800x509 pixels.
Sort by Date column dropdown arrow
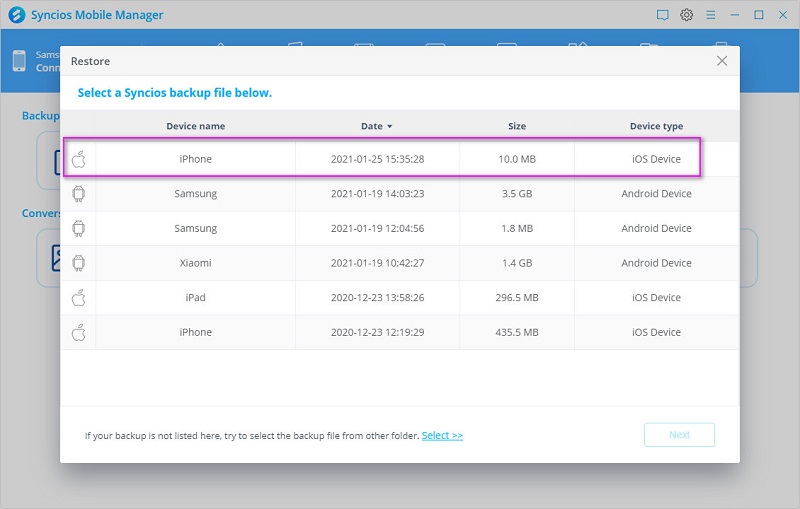390,126
